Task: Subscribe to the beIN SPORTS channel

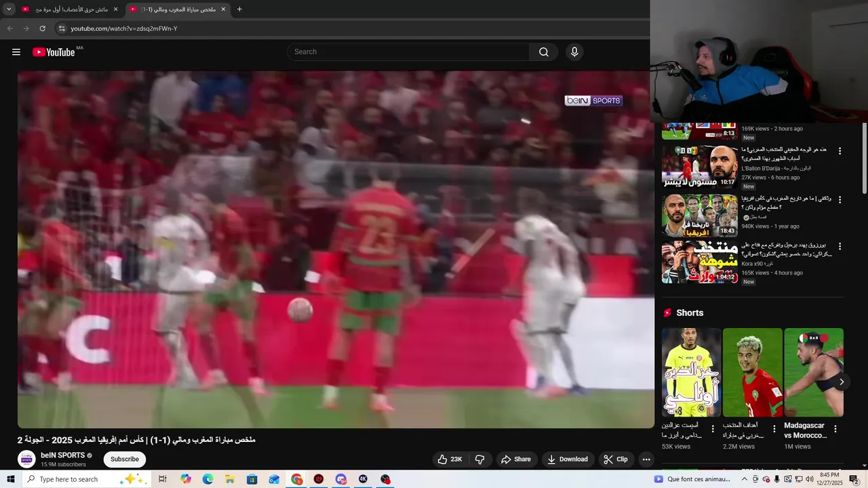Action: coord(125,460)
